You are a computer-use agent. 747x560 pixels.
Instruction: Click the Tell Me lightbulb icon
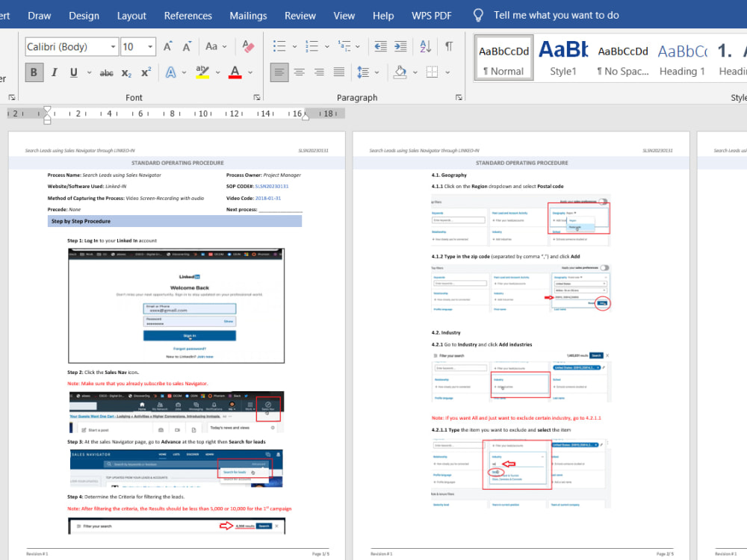point(478,15)
